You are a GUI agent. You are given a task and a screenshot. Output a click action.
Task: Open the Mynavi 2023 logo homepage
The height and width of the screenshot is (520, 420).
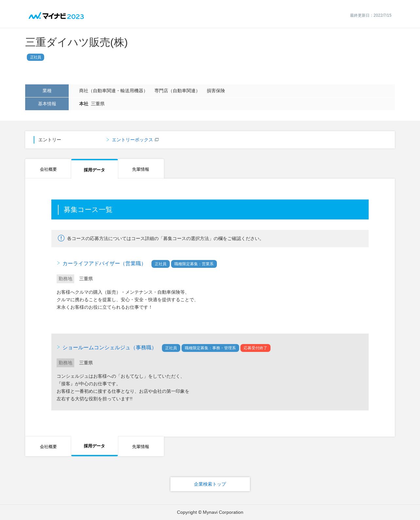click(56, 16)
